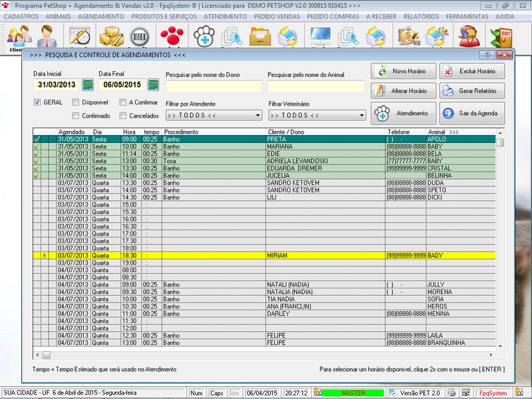Click the search by animal name field
Image resolution: width=532 pixels, height=399 pixels.
(316, 86)
